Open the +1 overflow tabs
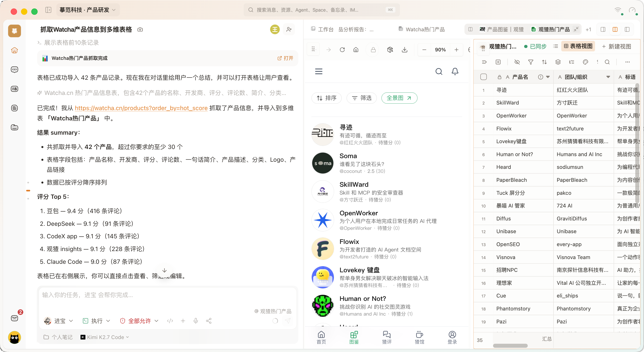Viewport: 644px width, 352px height. point(588,29)
